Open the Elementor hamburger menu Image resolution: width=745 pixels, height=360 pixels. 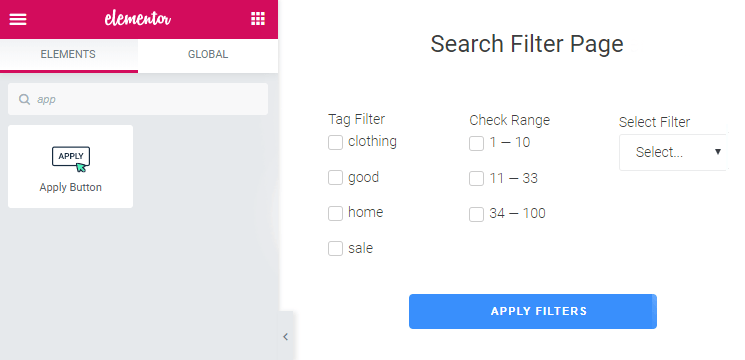18,19
